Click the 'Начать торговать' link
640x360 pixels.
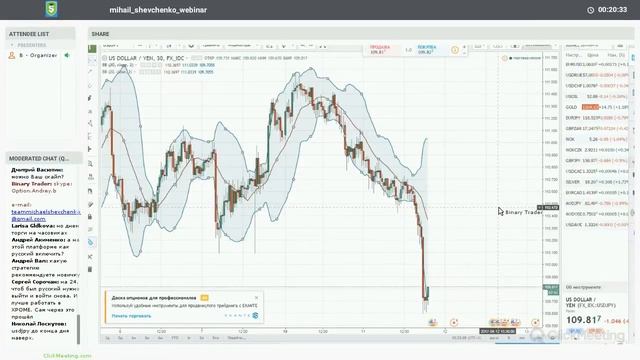pyautogui.click(x=131, y=316)
